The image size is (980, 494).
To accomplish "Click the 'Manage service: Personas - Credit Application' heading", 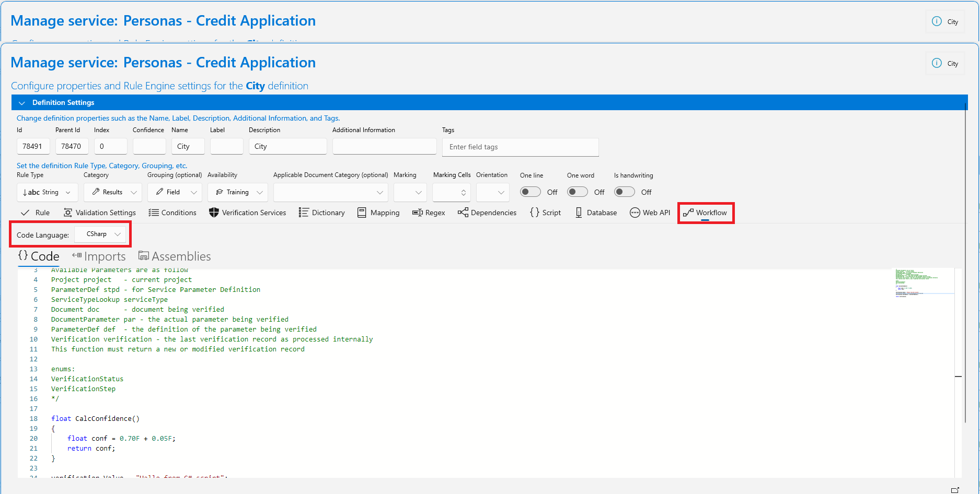I will [163, 63].
